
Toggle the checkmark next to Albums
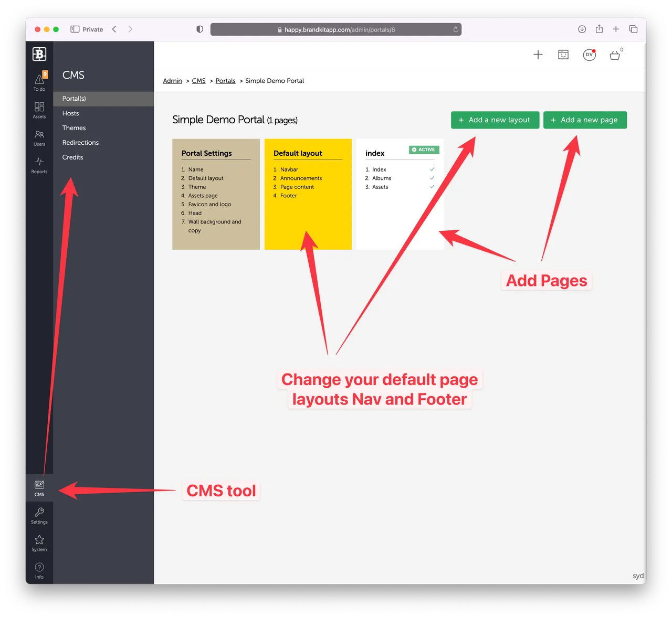pyautogui.click(x=432, y=178)
